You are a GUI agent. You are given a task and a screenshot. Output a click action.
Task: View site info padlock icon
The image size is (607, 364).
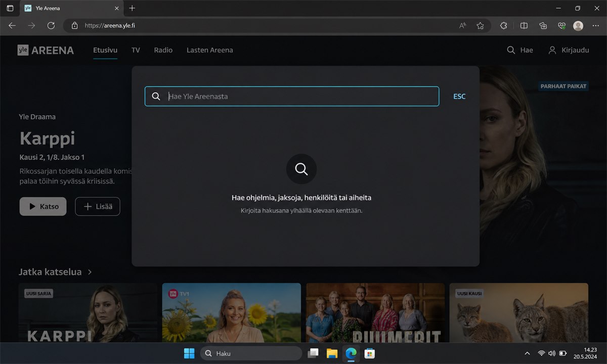point(74,26)
